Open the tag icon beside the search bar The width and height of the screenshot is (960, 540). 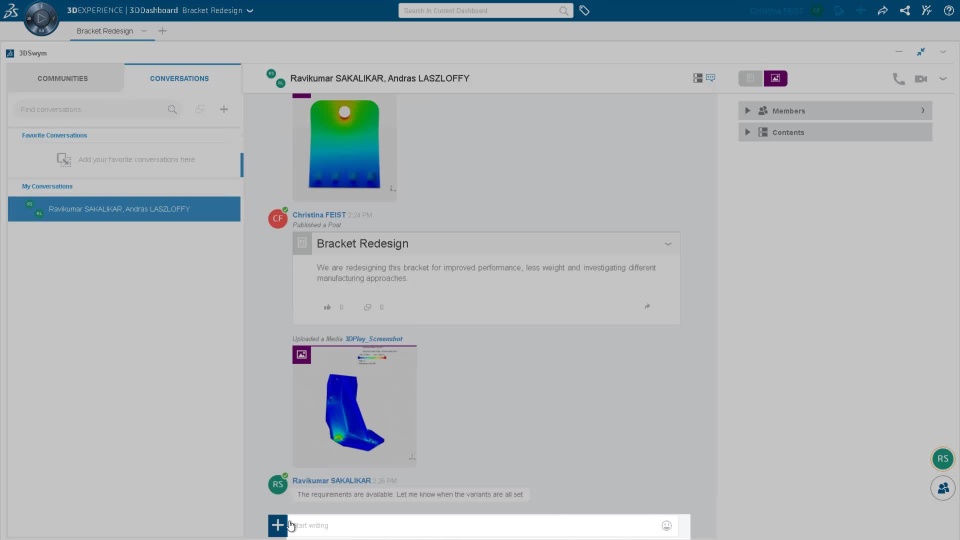tap(584, 10)
